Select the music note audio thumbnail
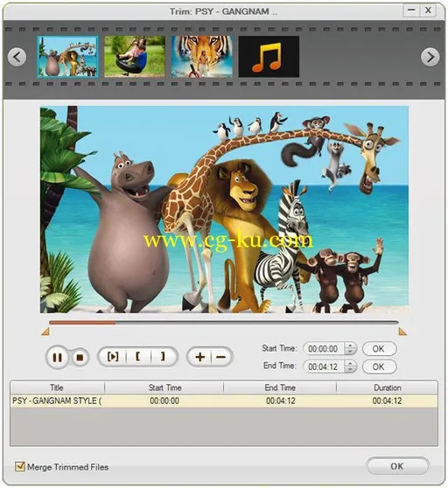Image resolution: width=448 pixels, height=488 pixels. [269, 56]
